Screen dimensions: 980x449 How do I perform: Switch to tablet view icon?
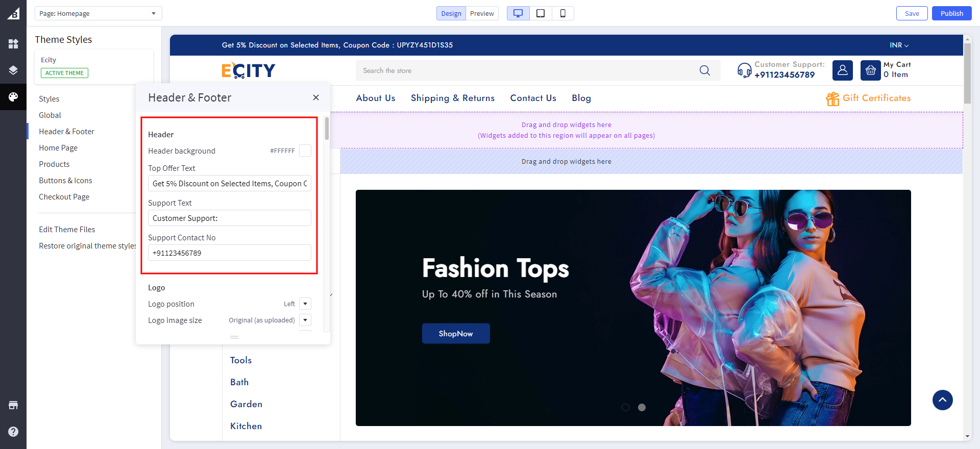pyautogui.click(x=541, y=13)
